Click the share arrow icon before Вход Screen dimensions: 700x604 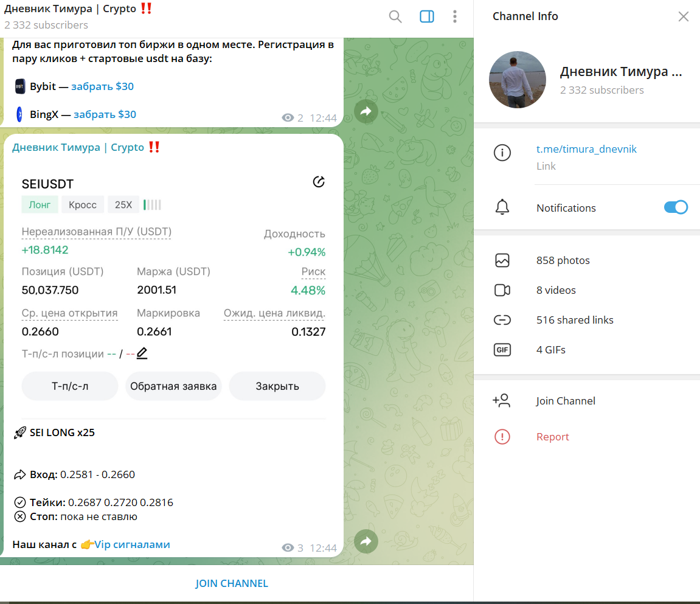[x=19, y=474]
